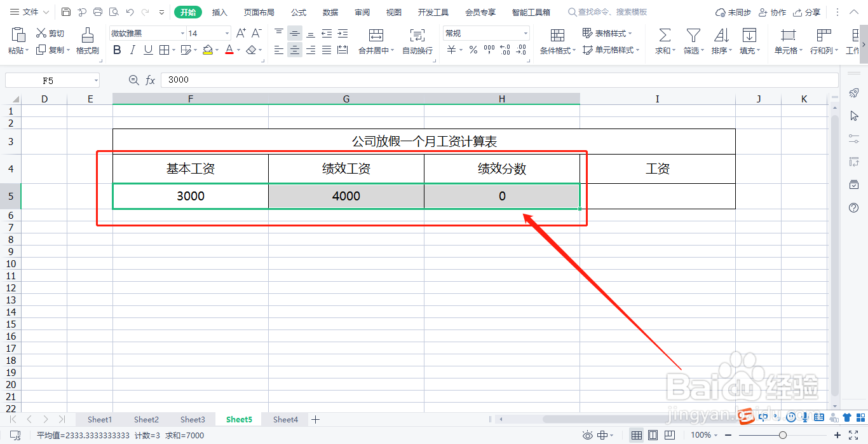Click the 分享 (Share) button
The height and width of the screenshot is (444, 868).
click(x=806, y=11)
